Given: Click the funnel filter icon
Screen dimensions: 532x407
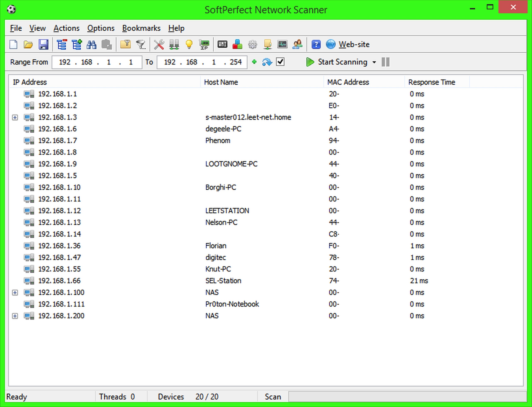Looking at the screenshot, I should [141, 44].
